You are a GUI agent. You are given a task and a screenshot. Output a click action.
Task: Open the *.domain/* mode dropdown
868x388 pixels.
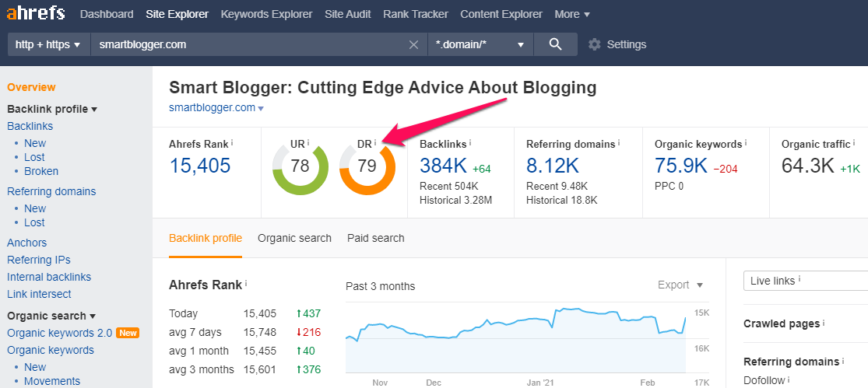point(480,44)
